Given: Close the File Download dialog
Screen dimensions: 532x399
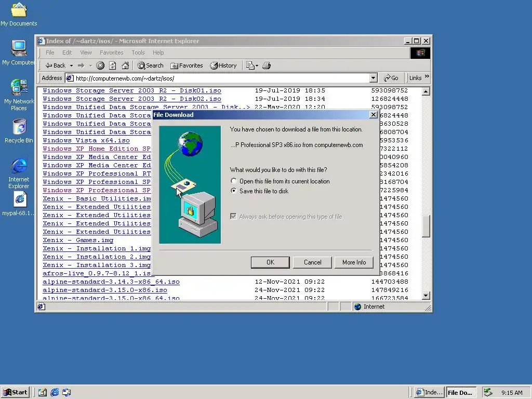Looking at the screenshot, I should [x=373, y=115].
